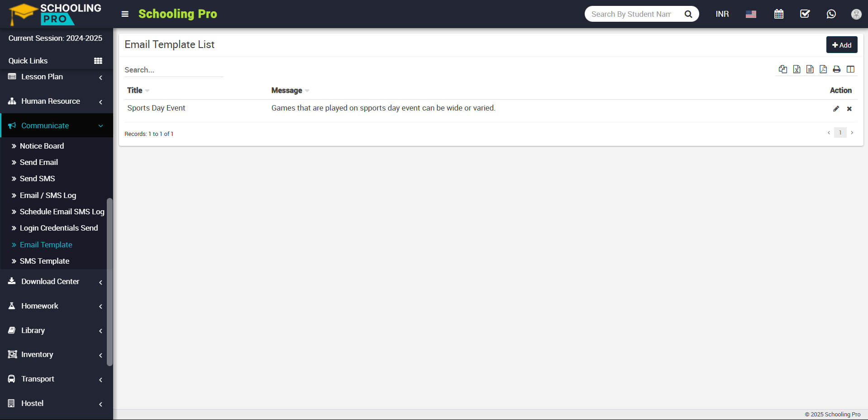Sort by Title column
This screenshot has height=420, width=868.
point(138,90)
